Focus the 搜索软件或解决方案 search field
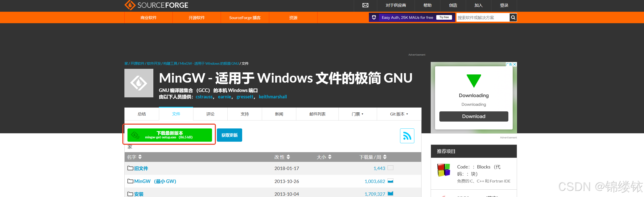 pyautogui.click(x=483, y=18)
